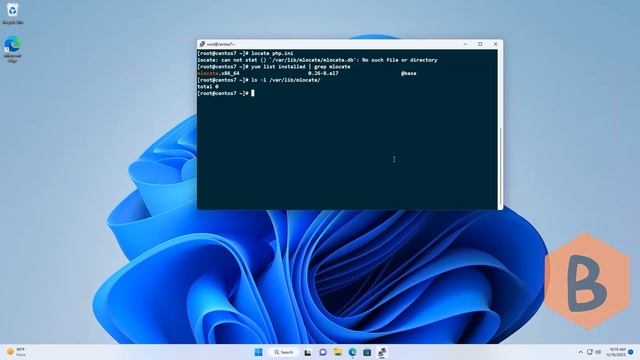Screen dimensions: 640x360
Task: Open the Recycle Bin desktop icon
Action: point(13,13)
